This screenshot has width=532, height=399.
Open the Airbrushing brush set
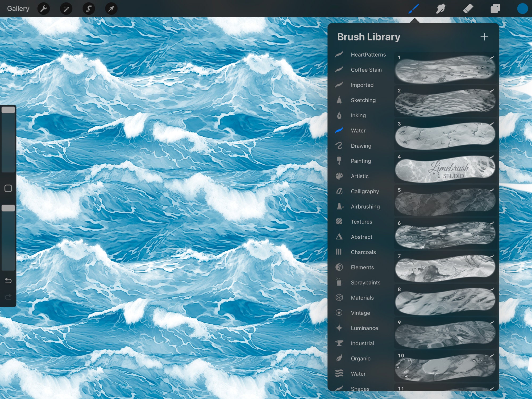pos(365,206)
